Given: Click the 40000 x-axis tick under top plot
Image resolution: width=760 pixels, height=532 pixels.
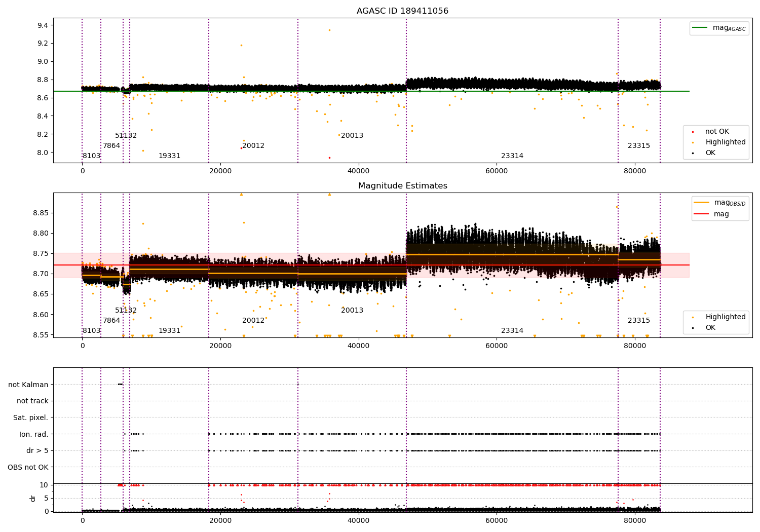Looking at the screenshot, I should (x=359, y=171).
